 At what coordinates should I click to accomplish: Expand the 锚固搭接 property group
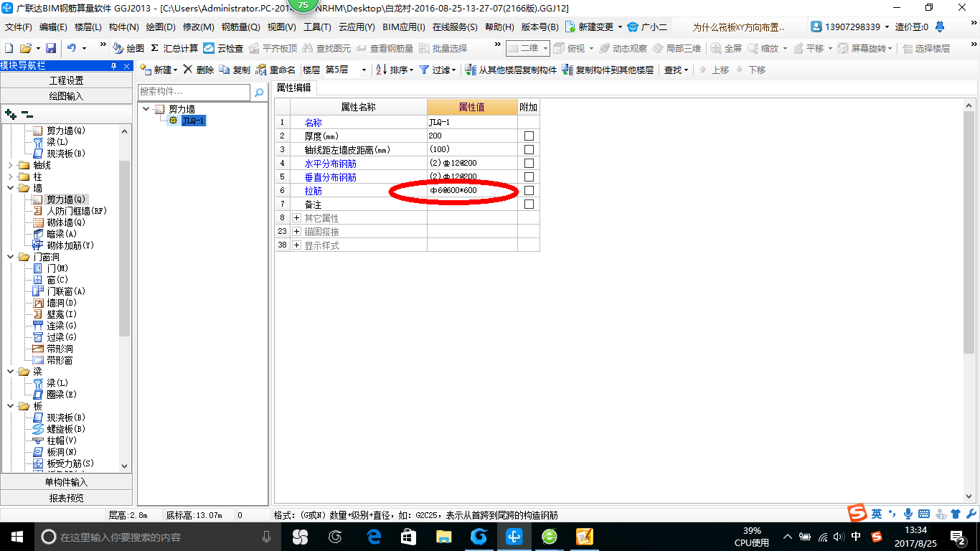click(x=296, y=232)
